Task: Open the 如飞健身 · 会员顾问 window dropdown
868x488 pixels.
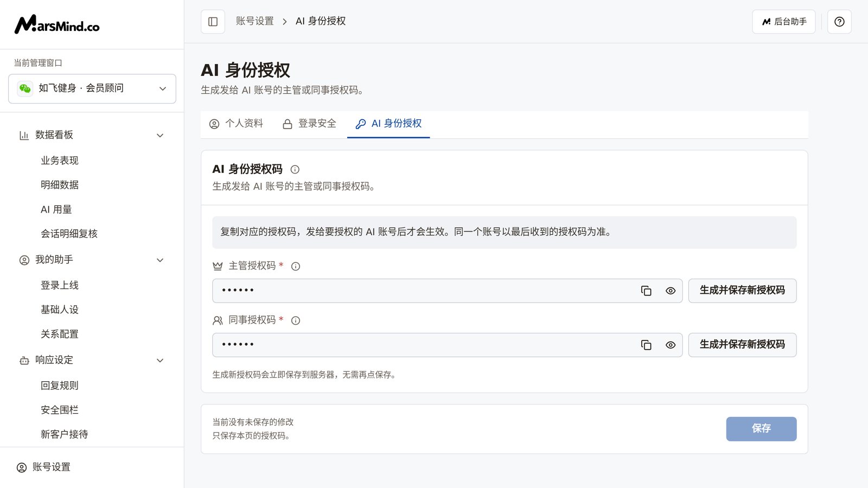Action: coord(92,88)
